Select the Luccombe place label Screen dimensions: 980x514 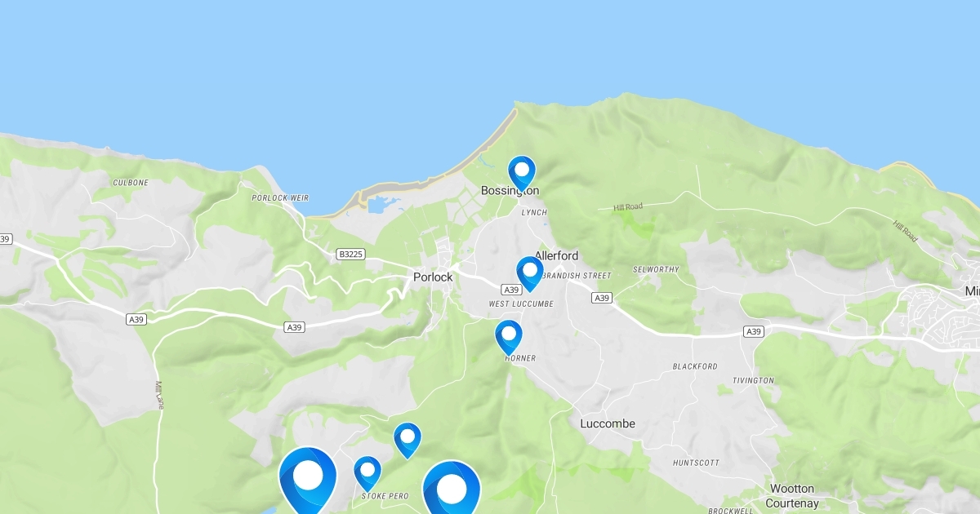pyautogui.click(x=608, y=423)
